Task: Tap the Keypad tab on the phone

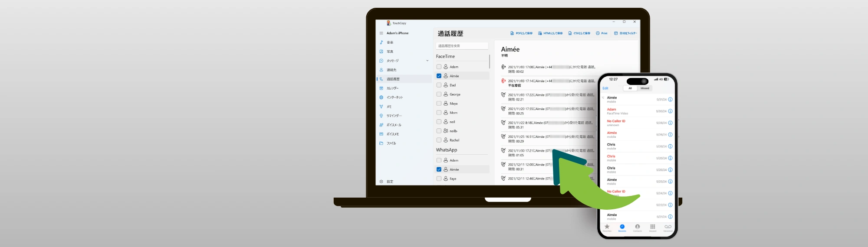Action: click(652, 228)
